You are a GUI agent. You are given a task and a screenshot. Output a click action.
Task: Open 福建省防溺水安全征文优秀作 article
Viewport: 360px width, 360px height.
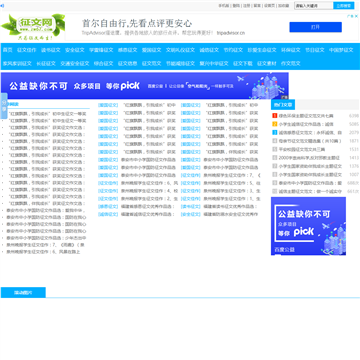[231, 214]
